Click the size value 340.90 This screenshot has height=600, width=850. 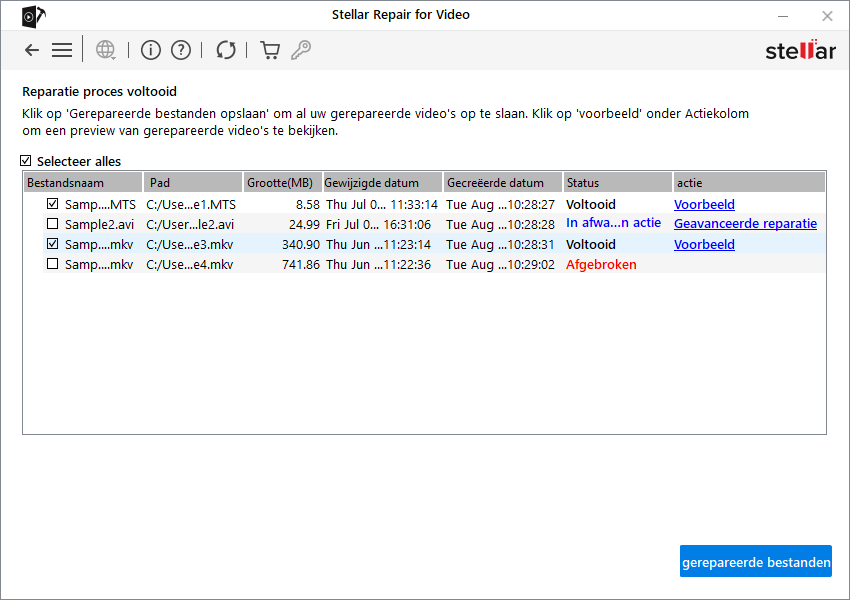pyautogui.click(x=301, y=244)
